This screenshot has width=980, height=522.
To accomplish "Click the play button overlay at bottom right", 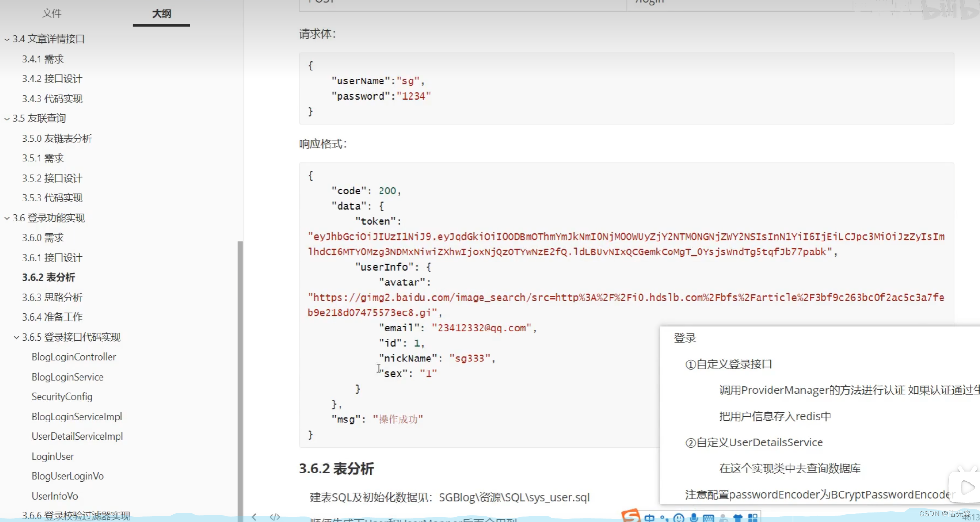I will [967, 487].
